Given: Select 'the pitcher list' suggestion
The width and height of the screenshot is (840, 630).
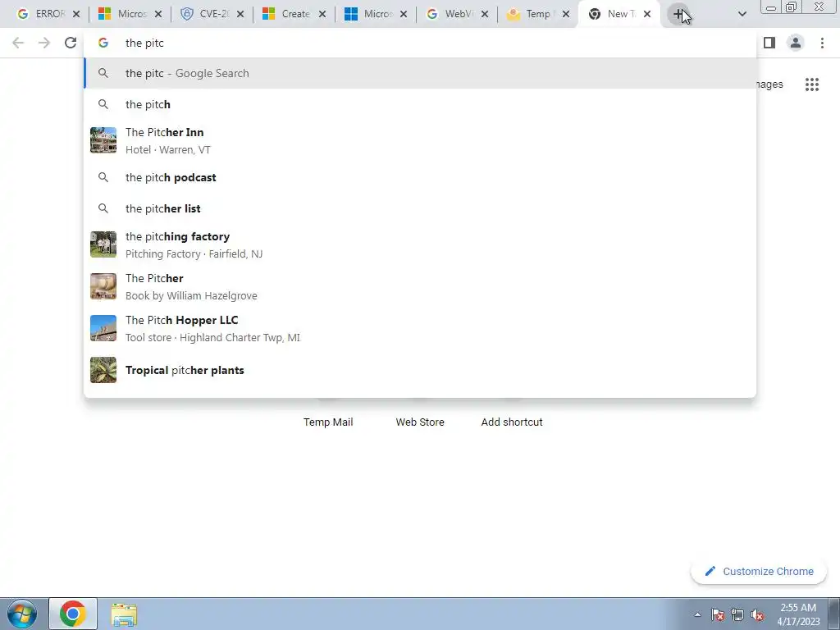Looking at the screenshot, I should [x=420, y=208].
